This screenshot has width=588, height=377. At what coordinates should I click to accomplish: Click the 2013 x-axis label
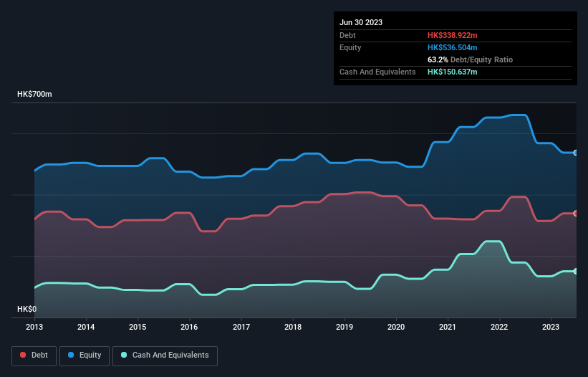[x=34, y=327]
